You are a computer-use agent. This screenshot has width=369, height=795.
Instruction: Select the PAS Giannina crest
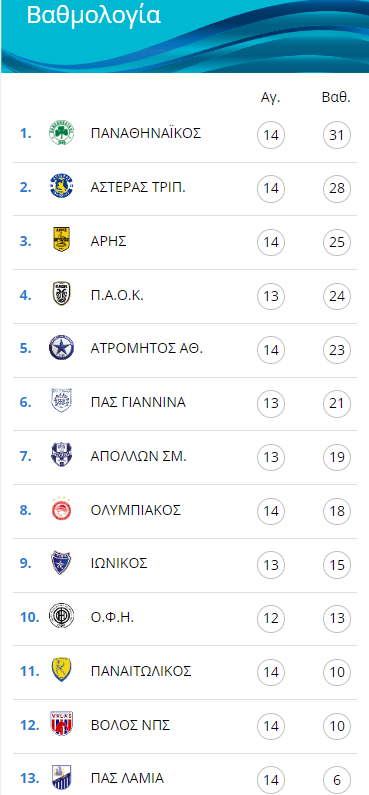pyautogui.click(x=61, y=402)
